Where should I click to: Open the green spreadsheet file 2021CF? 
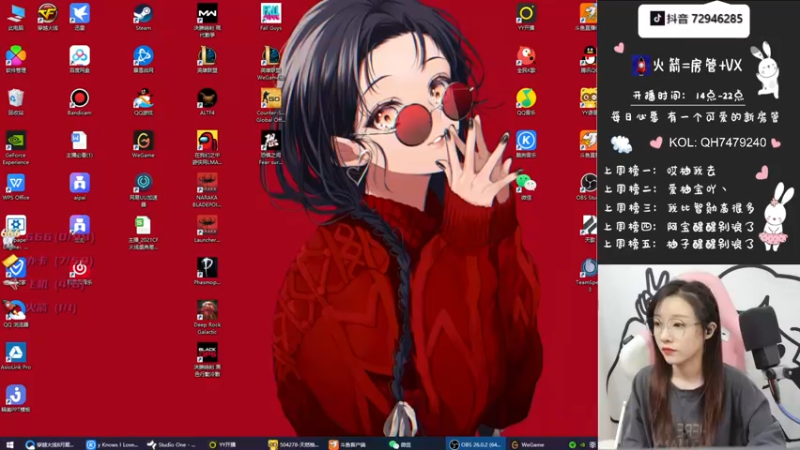tap(143, 232)
